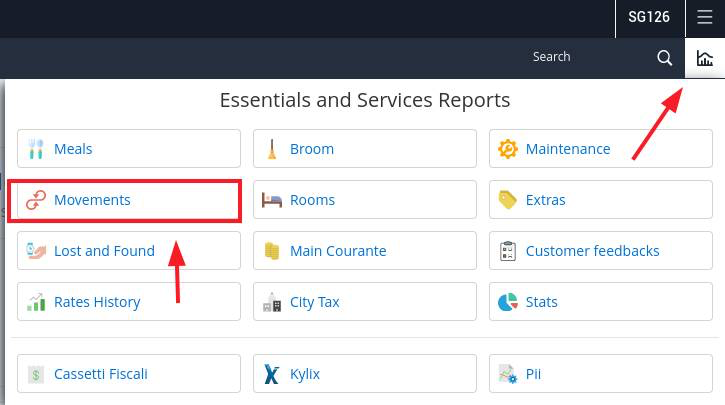Click the search magnifier icon
The height and width of the screenshot is (405, 725).
664,58
